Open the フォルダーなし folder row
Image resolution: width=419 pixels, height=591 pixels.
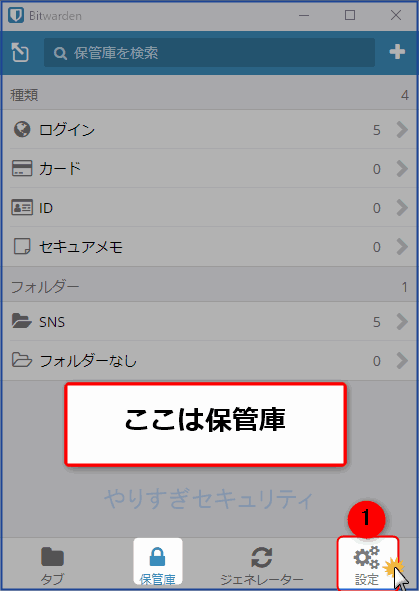209,361
